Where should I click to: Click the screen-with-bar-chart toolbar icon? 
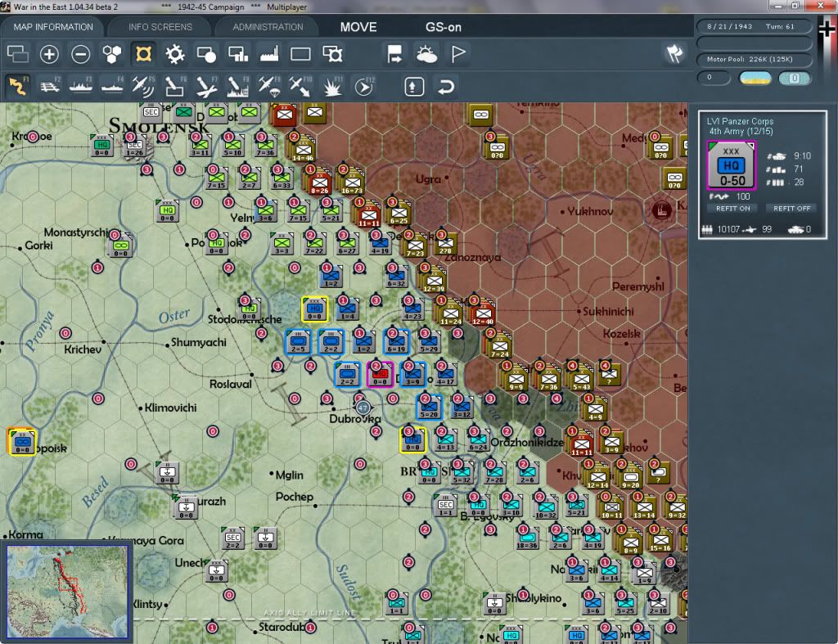pos(238,54)
